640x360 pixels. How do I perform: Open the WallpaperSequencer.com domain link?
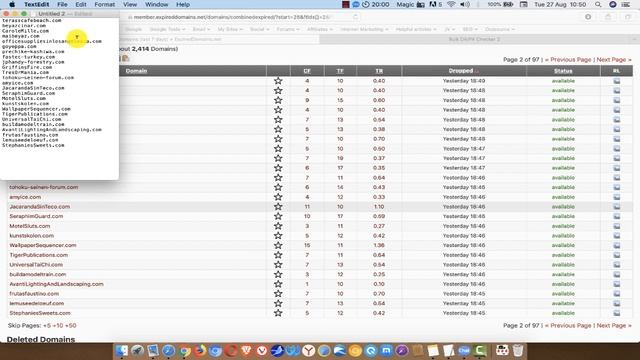[43, 245]
